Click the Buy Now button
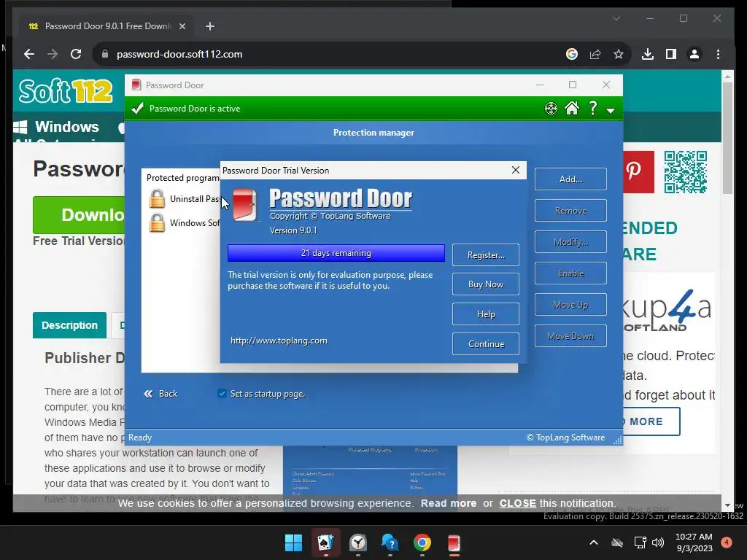This screenshot has width=747, height=560. [x=485, y=284]
